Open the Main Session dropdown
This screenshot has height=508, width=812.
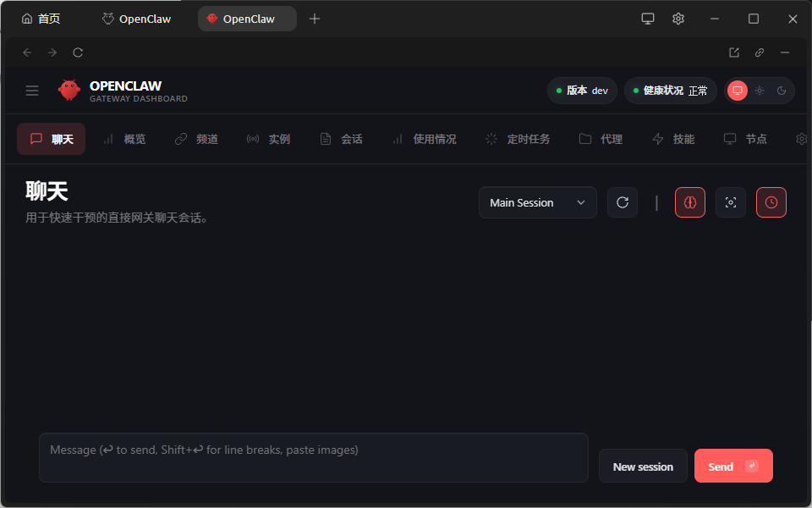[537, 202]
